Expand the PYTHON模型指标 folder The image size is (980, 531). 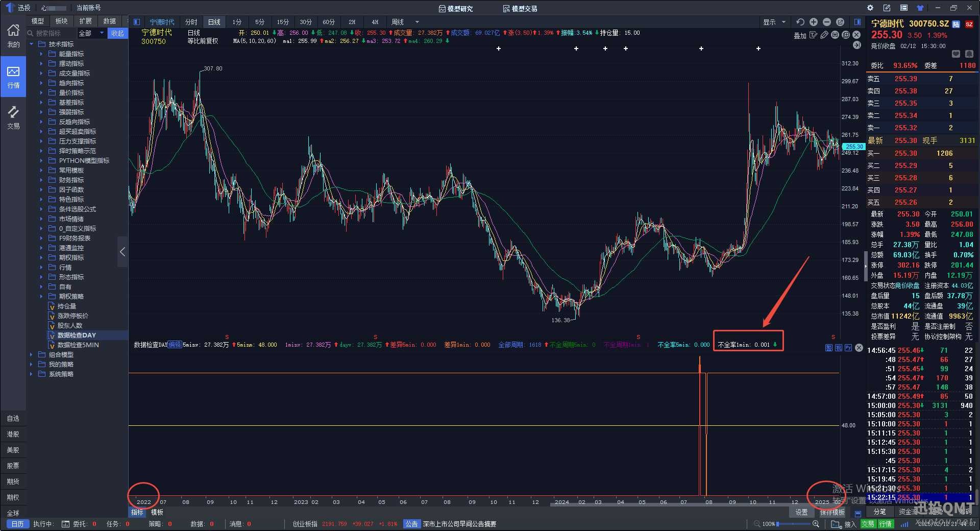click(41, 160)
